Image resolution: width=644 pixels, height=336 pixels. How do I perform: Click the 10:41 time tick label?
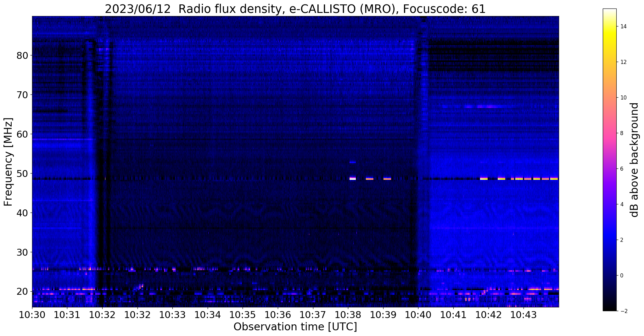pos(453,315)
